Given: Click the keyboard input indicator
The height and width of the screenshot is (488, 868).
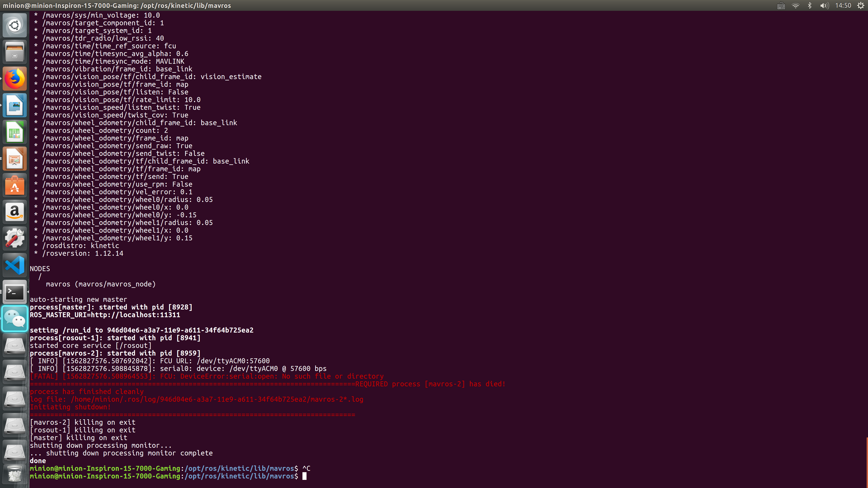Looking at the screenshot, I should pos(781,5).
